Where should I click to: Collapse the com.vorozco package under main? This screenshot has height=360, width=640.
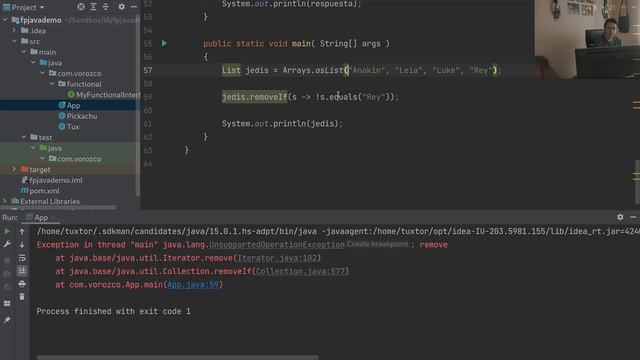[42, 73]
